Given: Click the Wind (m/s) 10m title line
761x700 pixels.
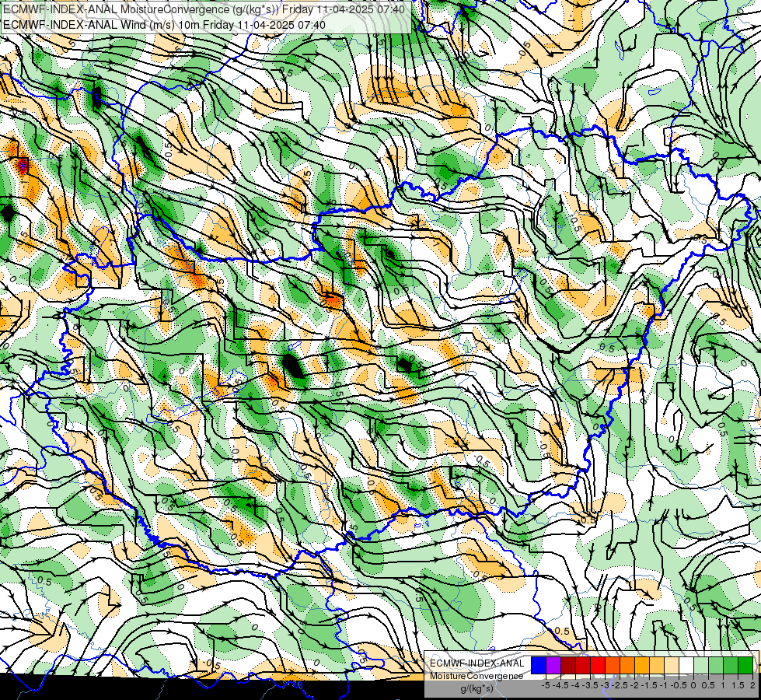Looking at the screenshot, I should coord(164,24).
